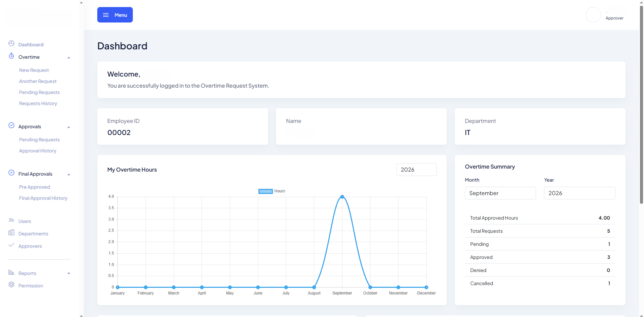Click the Approver role label top right
The image size is (644, 317).
614,18
